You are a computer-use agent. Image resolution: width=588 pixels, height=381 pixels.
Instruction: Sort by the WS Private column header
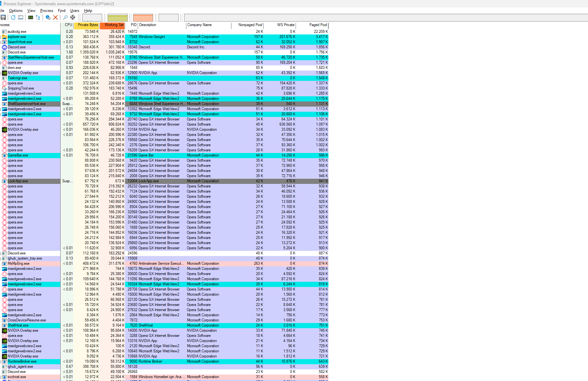280,25
